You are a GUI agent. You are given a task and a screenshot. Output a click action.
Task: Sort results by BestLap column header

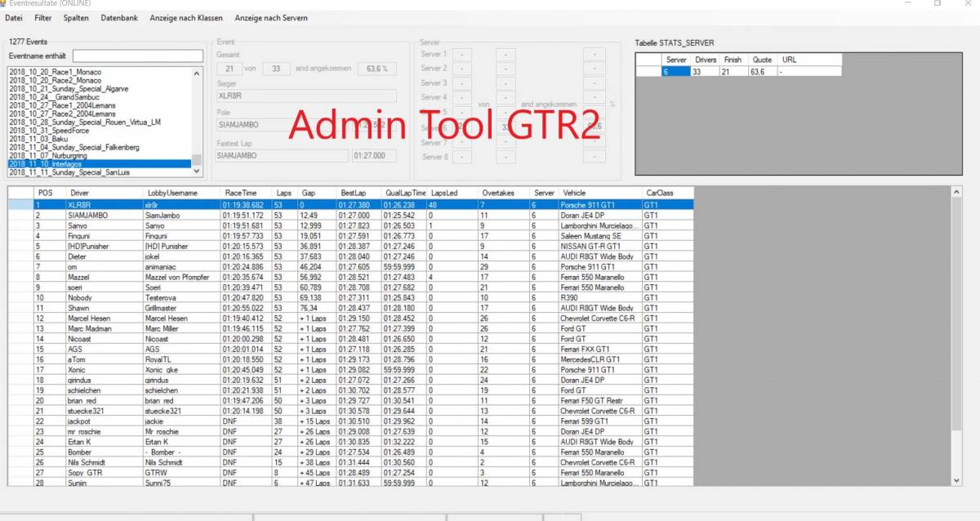point(354,193)
